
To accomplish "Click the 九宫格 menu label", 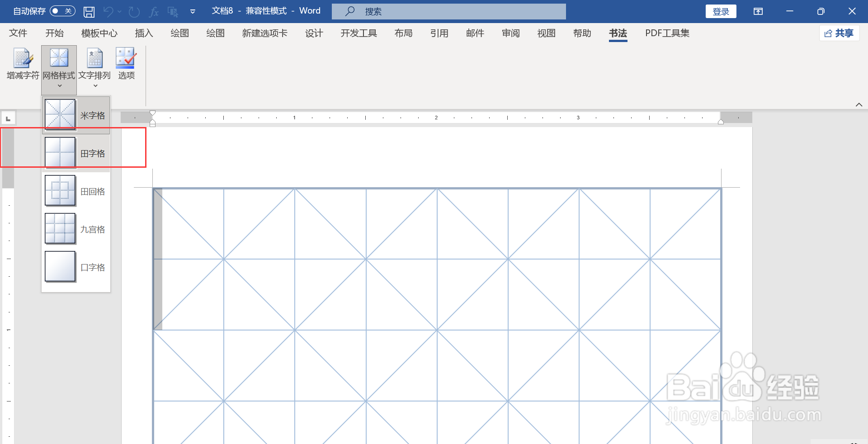I will (93, 230).
